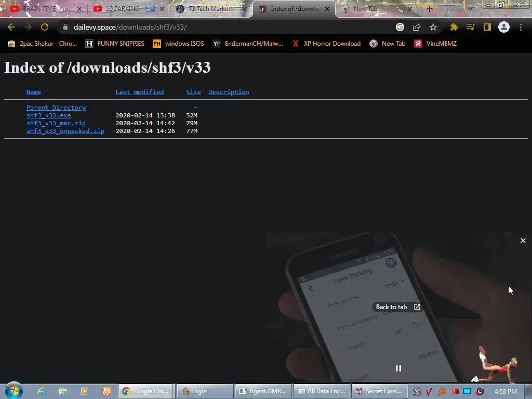Image resolution: width=532 pixels, height=399 pixels.
Task: Sort listing by Size
Action: pos(193,92)
